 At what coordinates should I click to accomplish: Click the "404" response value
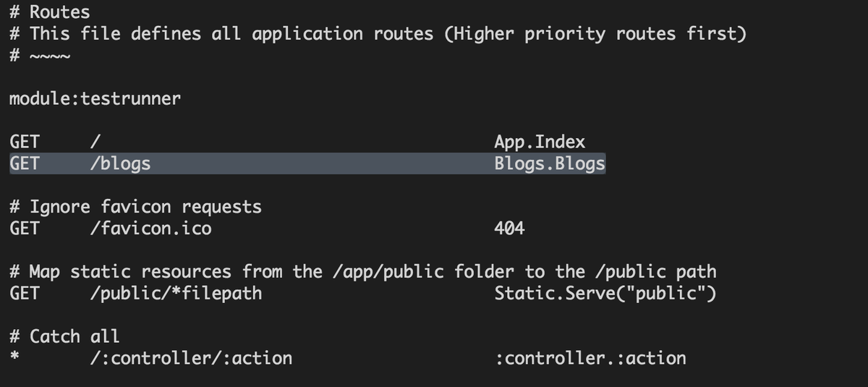[509, 229]
